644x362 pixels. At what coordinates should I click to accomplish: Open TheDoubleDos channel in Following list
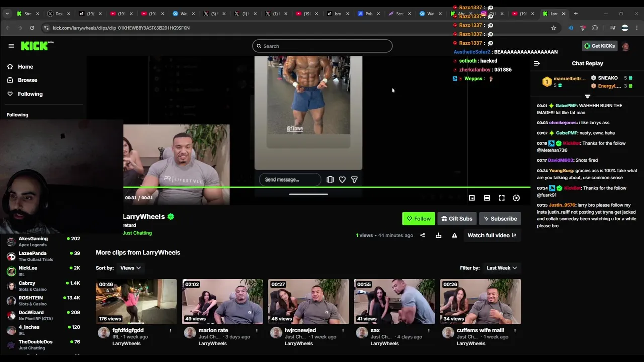pyautogui.click(x=43, y=345)
